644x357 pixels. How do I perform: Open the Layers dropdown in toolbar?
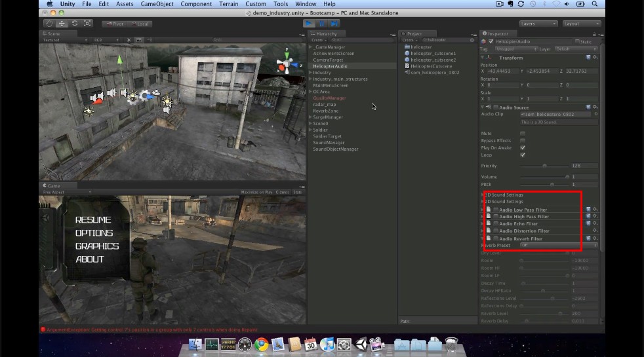tap(538, 24)
